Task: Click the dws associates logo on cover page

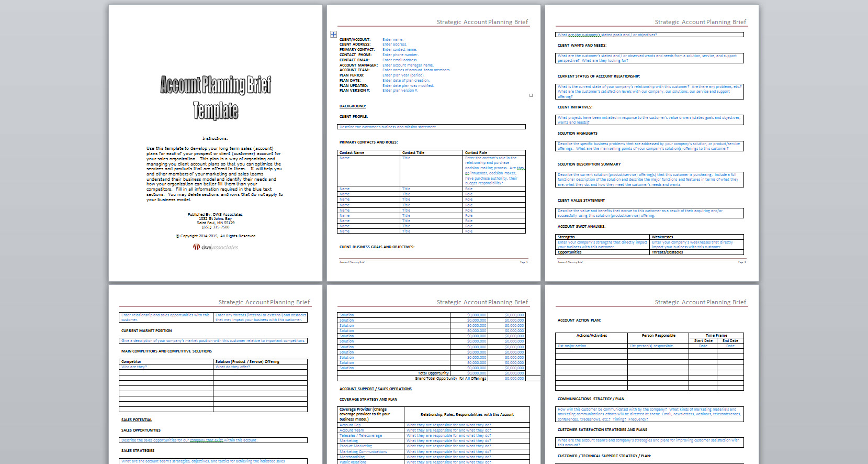Action: pyautogui.click(x=216, y=247)
